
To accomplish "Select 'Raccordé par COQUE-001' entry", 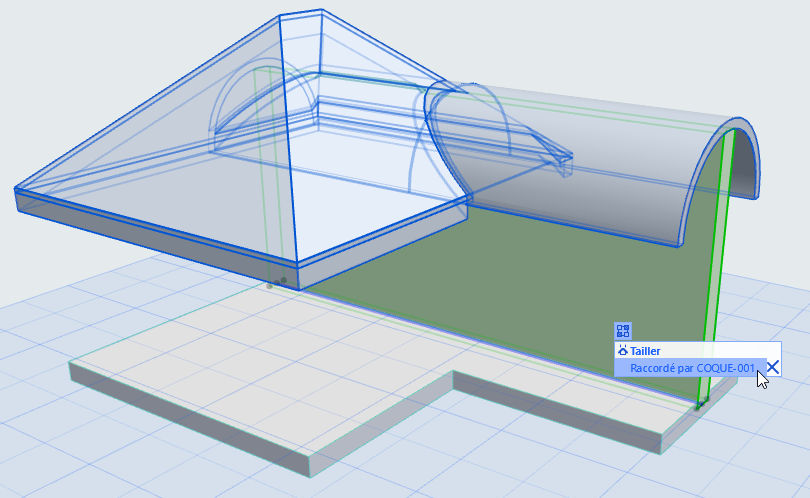I will (690, 368).
